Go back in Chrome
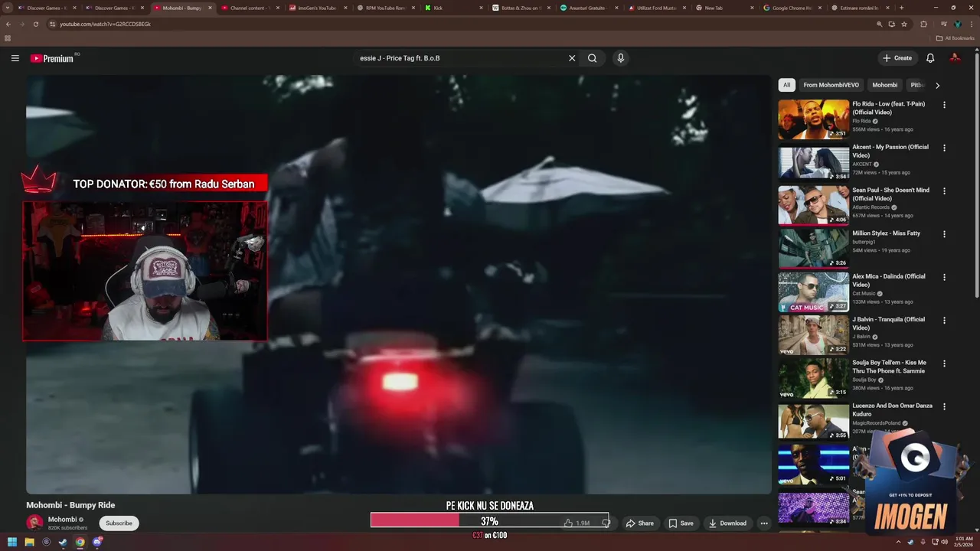This screenshot has width=980, height=551. (8, 24)
